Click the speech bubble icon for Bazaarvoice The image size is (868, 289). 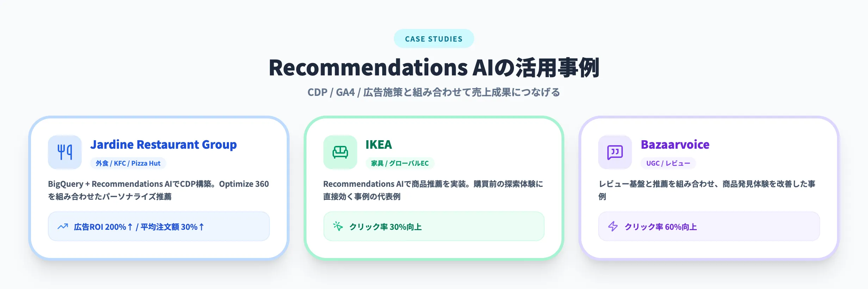[614, 152]
